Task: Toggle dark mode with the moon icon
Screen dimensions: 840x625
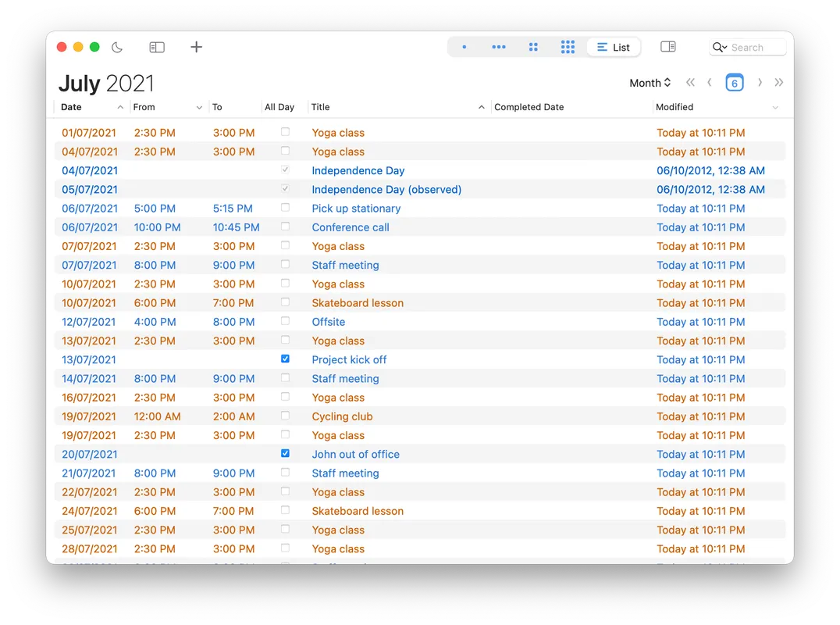Action: [117, 47]
